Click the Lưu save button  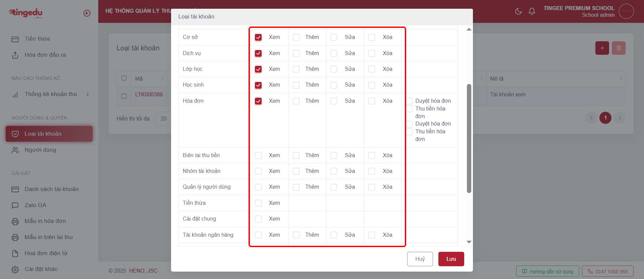tap(451, 259)
